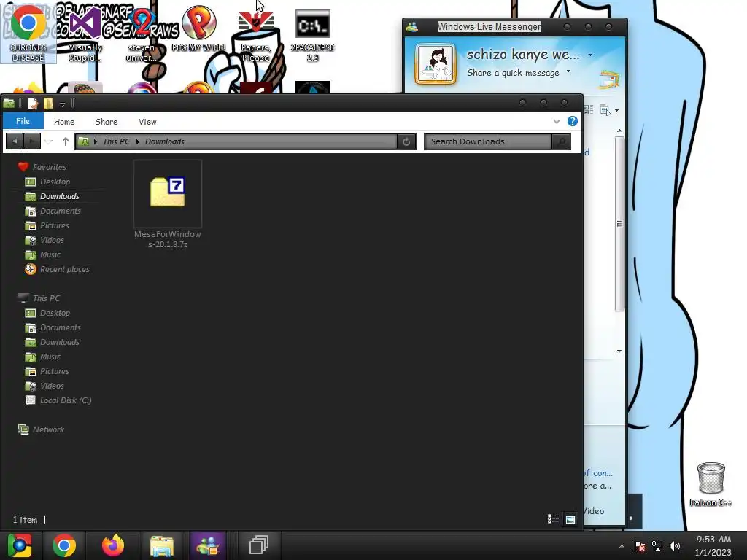This screenshot has width=747, height=560.
Task: Click Messenger mail inbox icon
Action: tap(609, 80)
